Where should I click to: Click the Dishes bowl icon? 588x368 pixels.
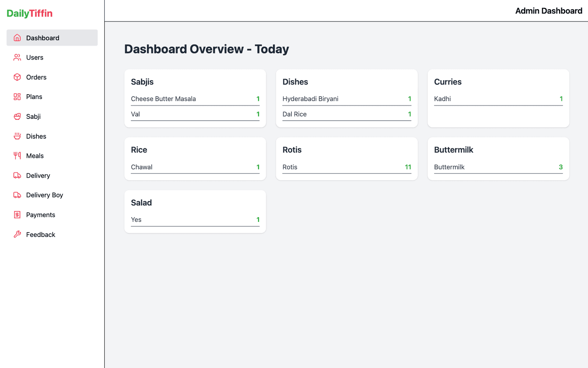[17, 136]
